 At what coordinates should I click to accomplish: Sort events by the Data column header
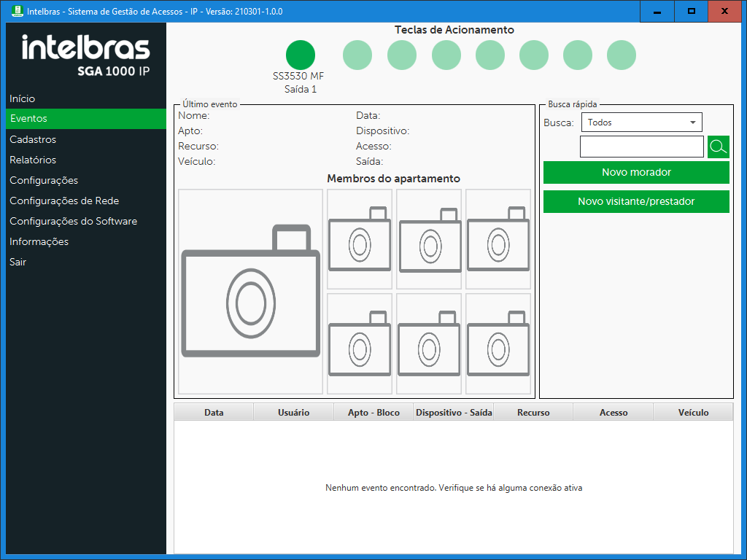(214, 413)
